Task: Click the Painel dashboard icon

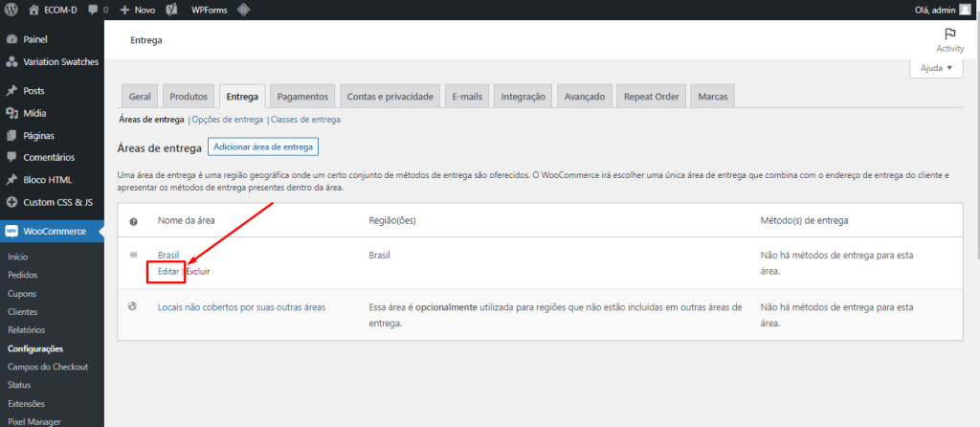Action: pos(11,39)
